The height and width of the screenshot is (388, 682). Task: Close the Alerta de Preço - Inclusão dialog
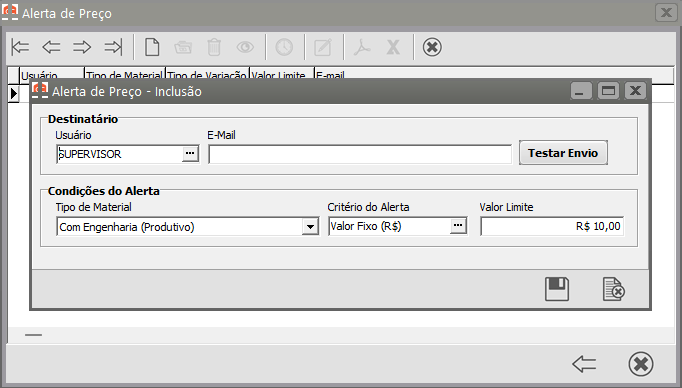pos(635,91)
